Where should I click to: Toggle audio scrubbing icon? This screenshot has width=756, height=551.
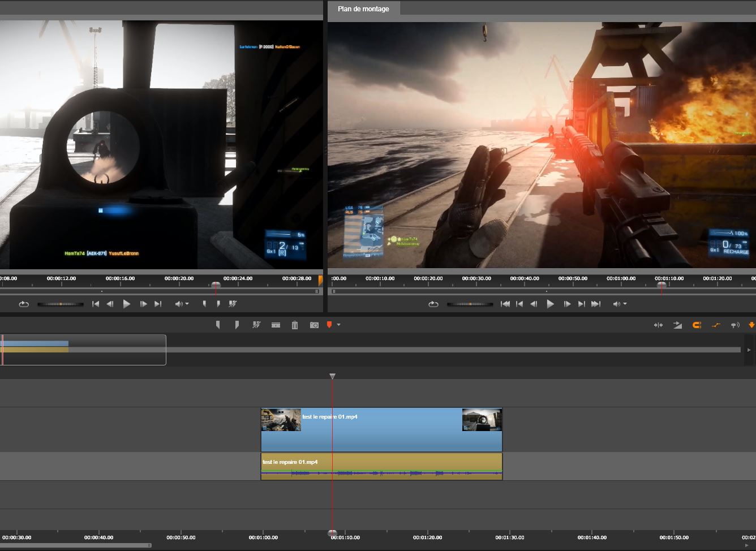[735, 325]
